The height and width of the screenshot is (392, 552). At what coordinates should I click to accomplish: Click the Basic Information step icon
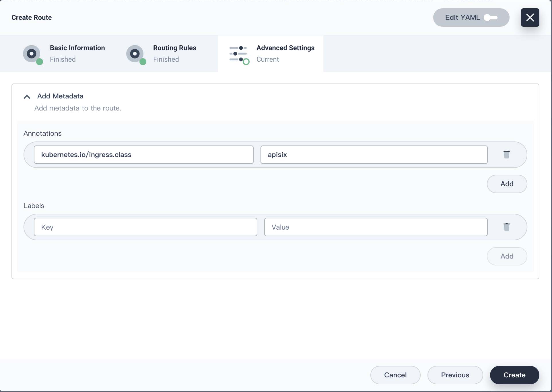tap(33, 55)
